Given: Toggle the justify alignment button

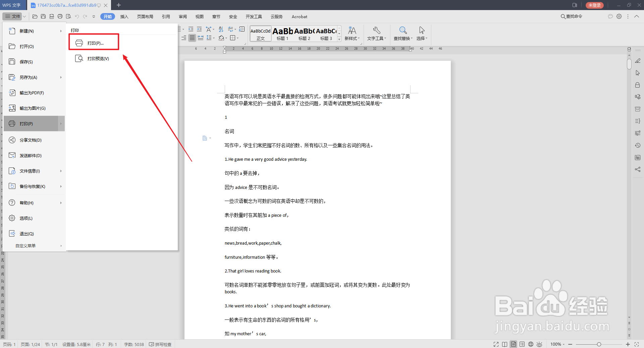Looking at the screenshot, I should [x=192, y=38].
